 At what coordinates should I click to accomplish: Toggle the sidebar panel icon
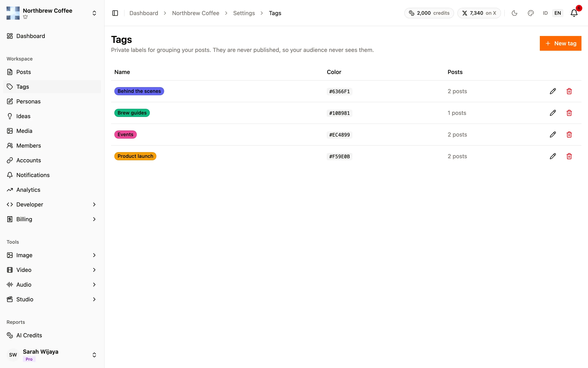115,13
